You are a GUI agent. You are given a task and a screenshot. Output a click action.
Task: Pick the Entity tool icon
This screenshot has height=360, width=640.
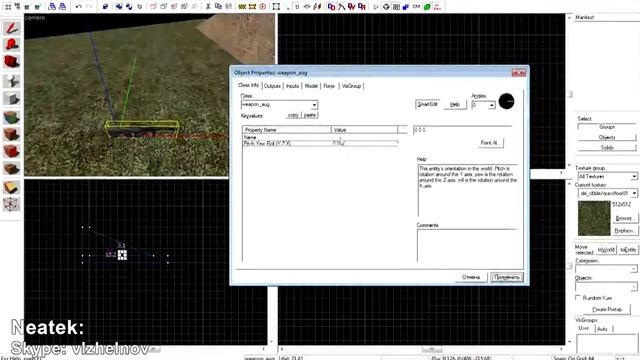(x=11, y=81)
